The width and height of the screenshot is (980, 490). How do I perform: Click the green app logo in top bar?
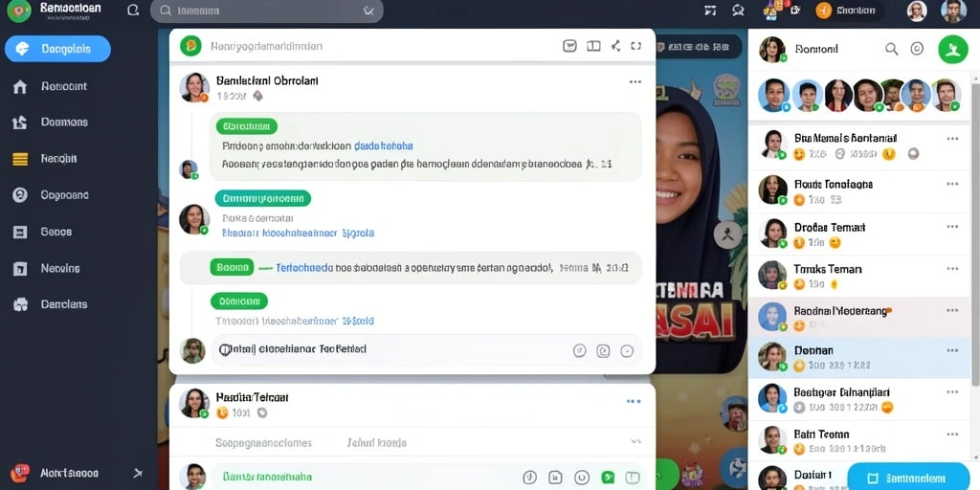18,11
